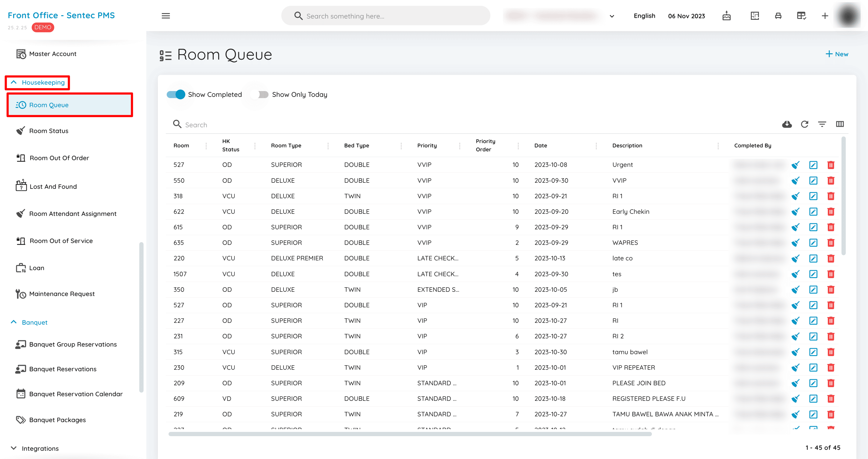Focus the table Search field
868x459 pixels.
[472, 125]
